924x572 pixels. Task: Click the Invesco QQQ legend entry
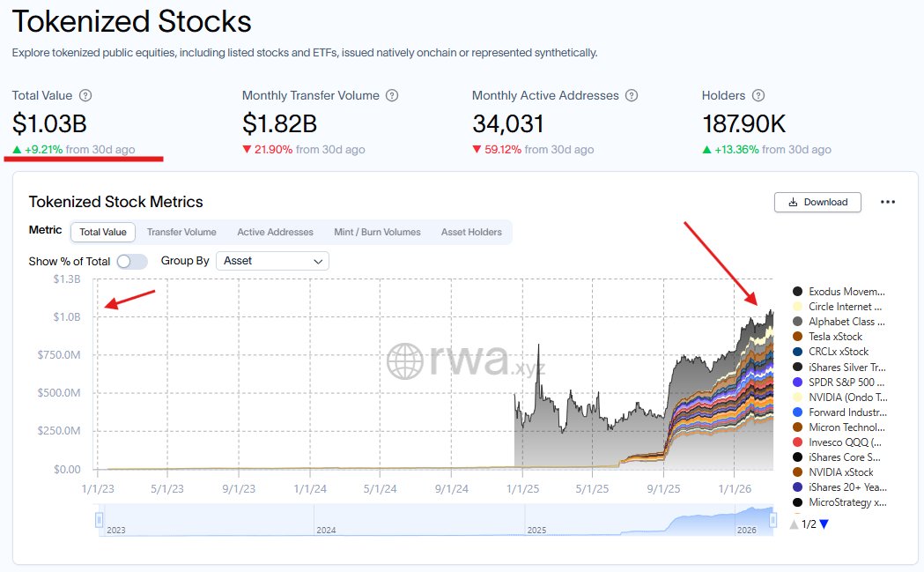click(x=838, y=442)
